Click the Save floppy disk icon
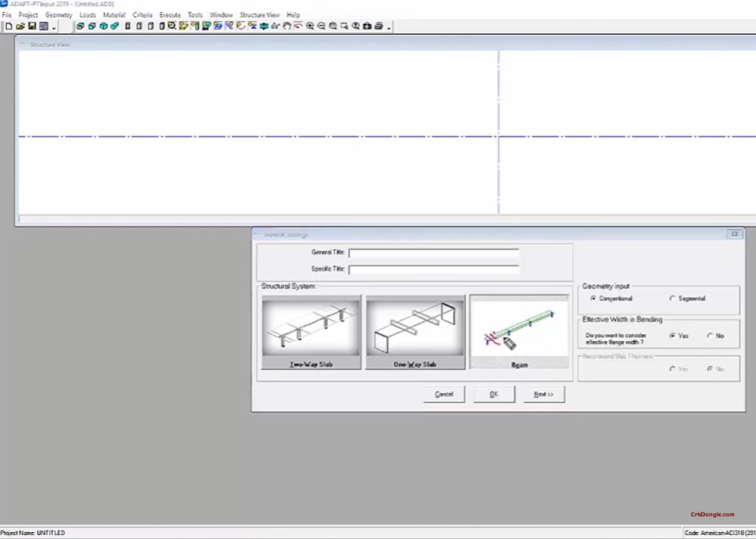 click(32, 26)
